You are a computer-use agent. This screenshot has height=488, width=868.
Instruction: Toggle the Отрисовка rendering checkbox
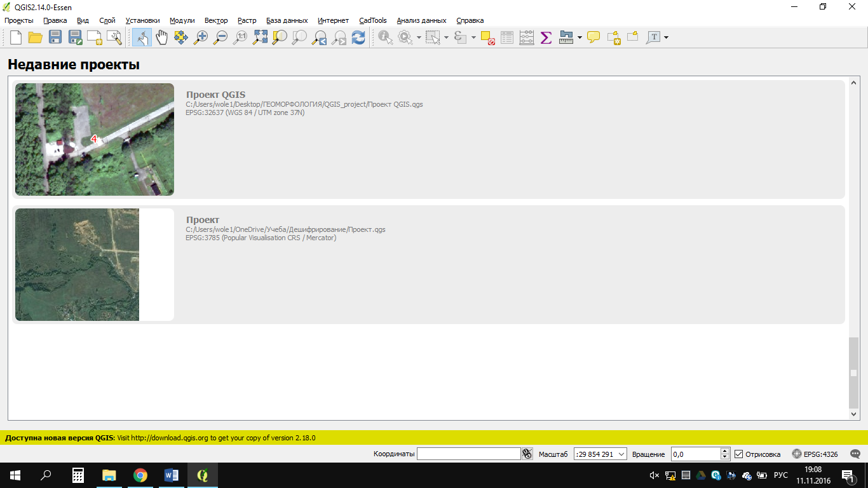pyautogui.click(x=738, y=454)
